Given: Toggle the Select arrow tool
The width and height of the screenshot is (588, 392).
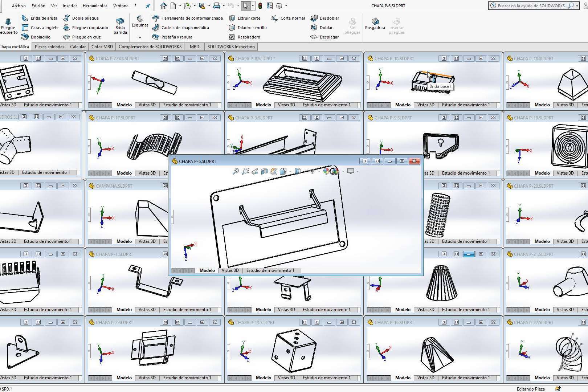Looking at the screenshot, I should (245, 6).
